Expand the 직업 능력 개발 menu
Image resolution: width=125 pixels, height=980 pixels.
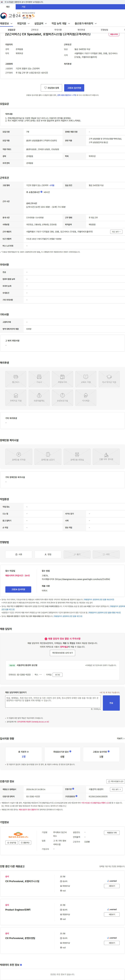click(61, 24)
